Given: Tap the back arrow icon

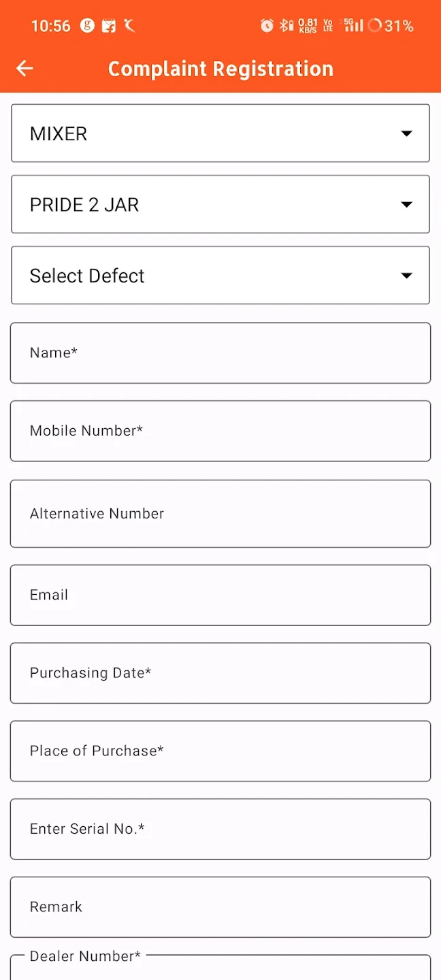Looking at the screenshot, I should click(24, 68).
